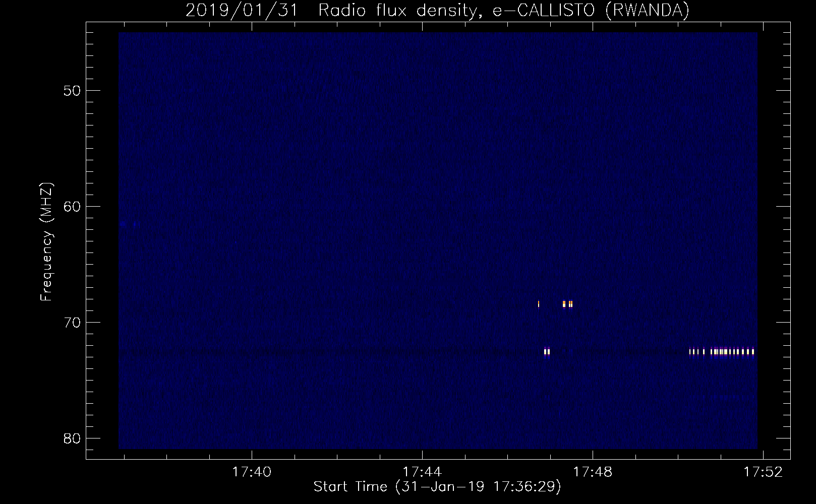This screenshot has height=504, width=816.
Task: Click the date 2019/01/31 in the title
Action: coord(242,10)
